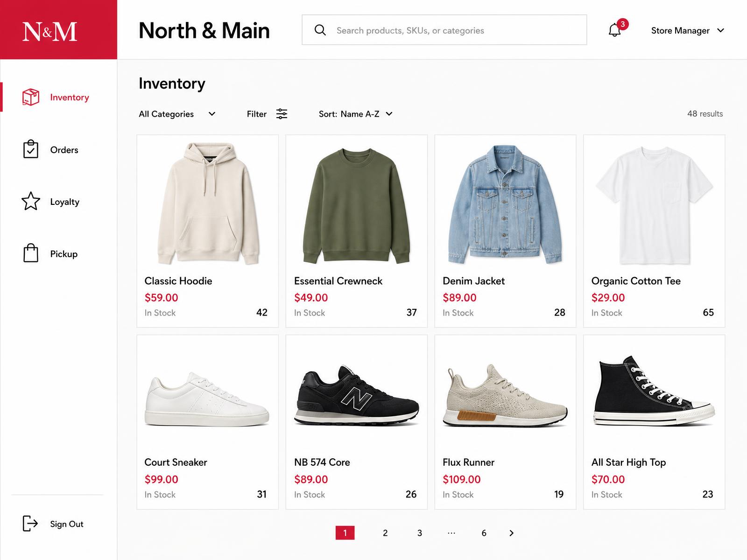Click stock count 31
Image resolution: width=747 pixels, height=560 pixels.
[262, 494]
